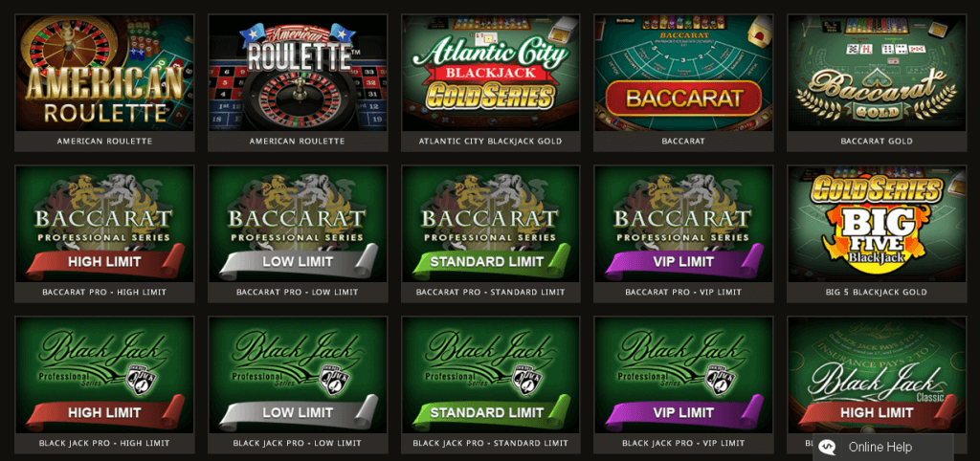
Task: Click the 'Atlantic City Blackjack Gold' caption label
Action: click(491, 142)
